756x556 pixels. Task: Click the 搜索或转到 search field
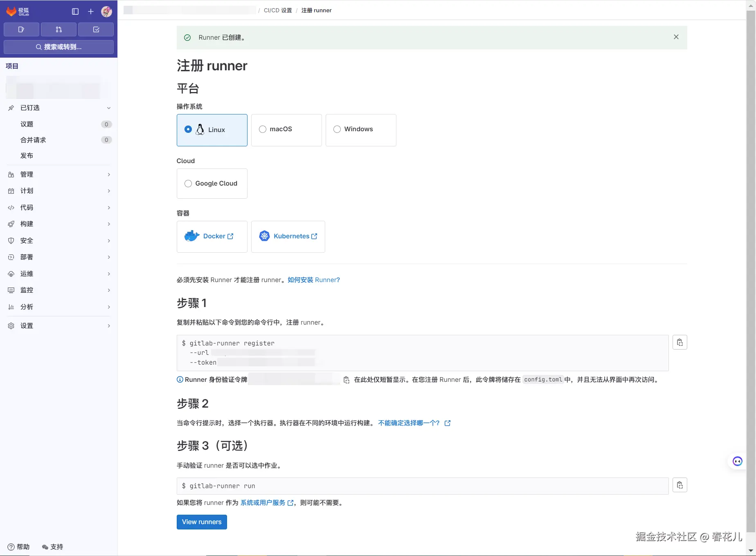[59, 47]
